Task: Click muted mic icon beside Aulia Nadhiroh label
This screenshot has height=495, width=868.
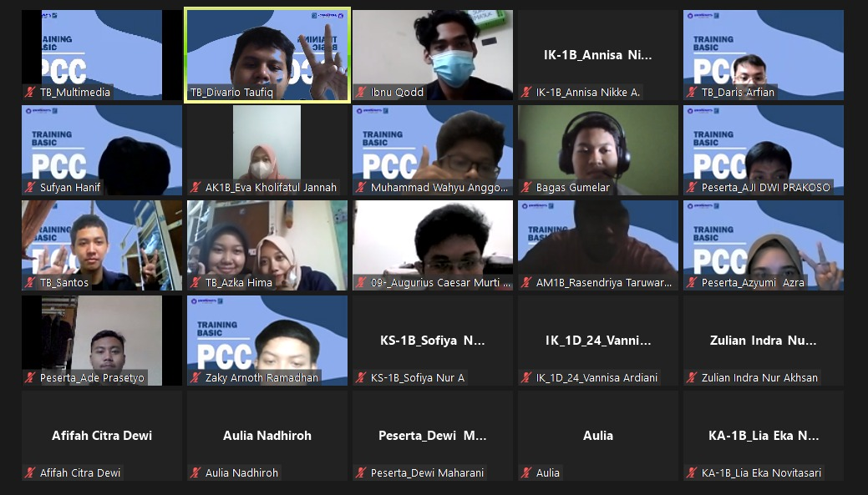Action: pos(195,472)
